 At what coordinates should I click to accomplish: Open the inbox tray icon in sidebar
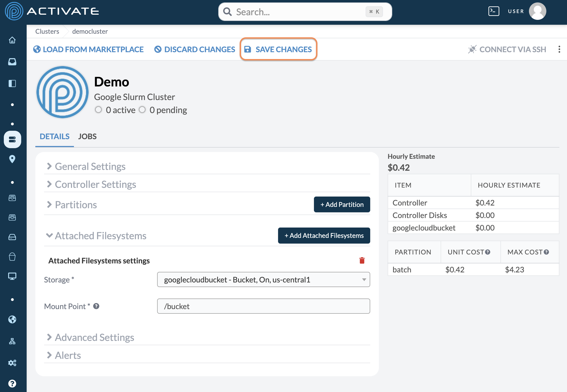point(12,62)
